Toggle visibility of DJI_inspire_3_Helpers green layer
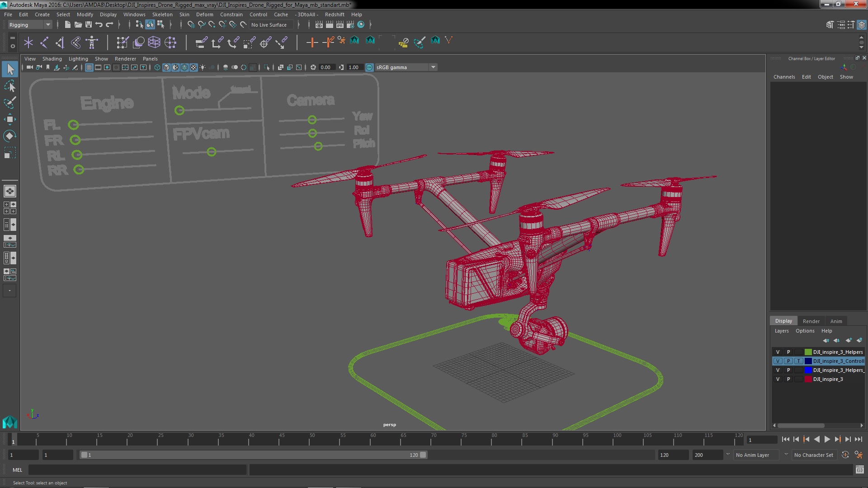Viewport: 868px width, 488px height. point(778,352)
